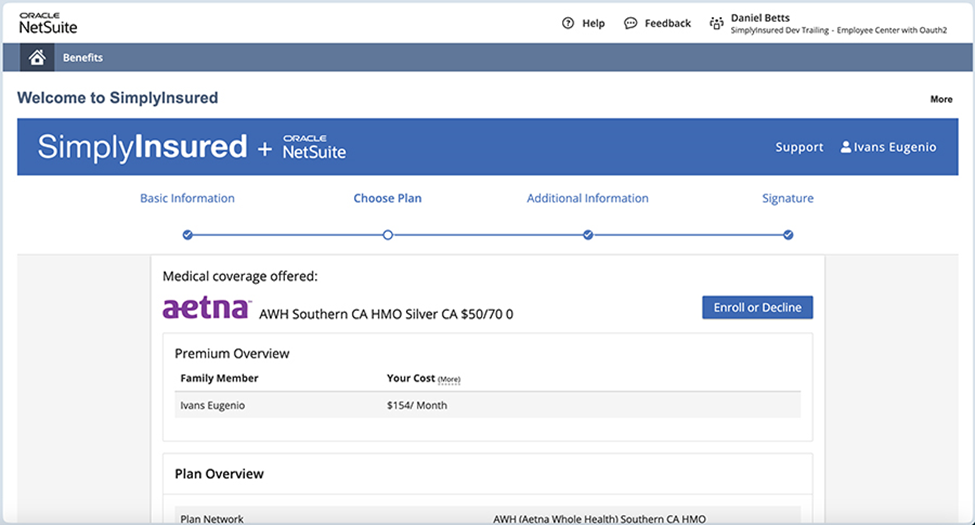This screenshot has height=525, width=975.
Task: Click the role switcher icon beside Daniel Betts
Action: (x=716, y=23)
